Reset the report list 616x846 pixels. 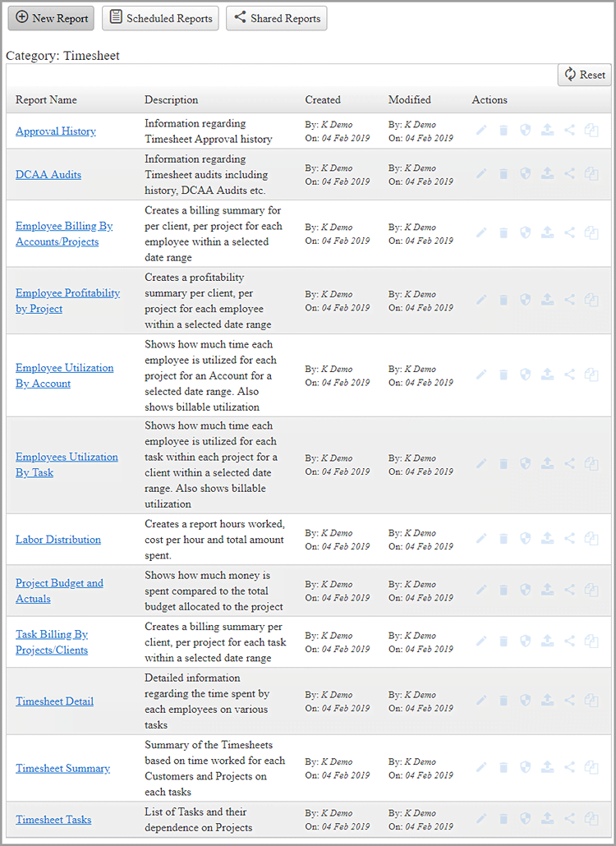pyautogui.click(x=584, y=75)
